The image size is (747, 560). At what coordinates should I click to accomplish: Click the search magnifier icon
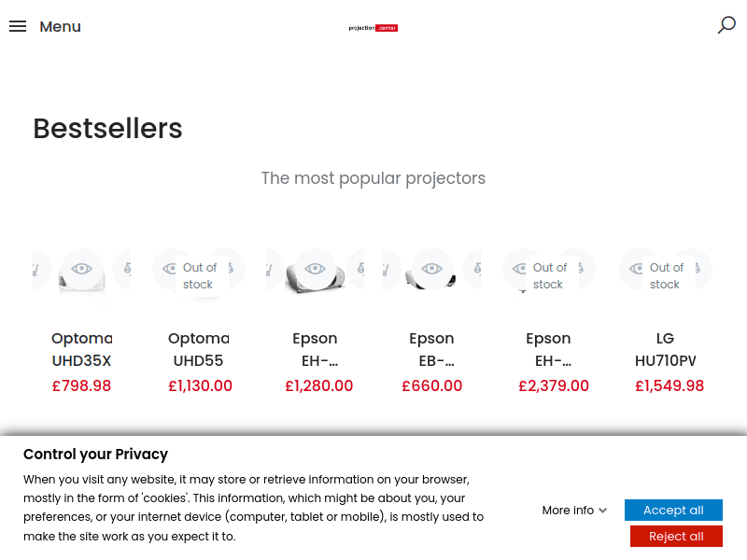click(x=726, y=25)
